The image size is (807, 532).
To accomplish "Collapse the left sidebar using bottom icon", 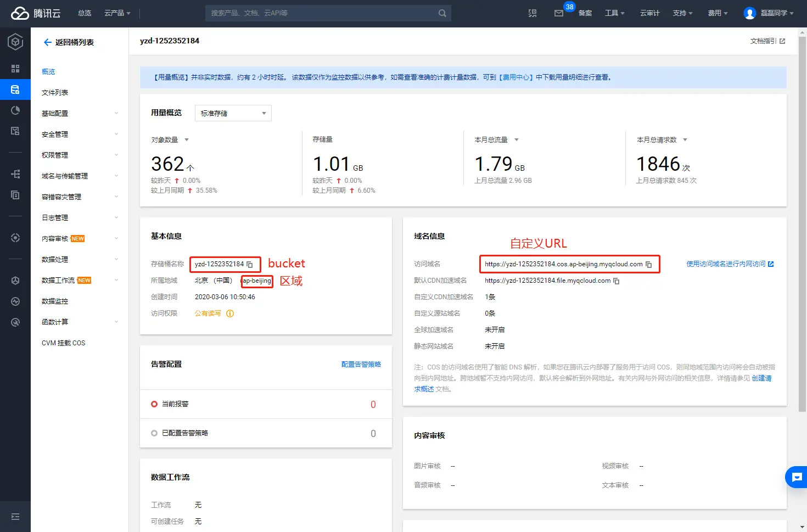I will (15, 517).
